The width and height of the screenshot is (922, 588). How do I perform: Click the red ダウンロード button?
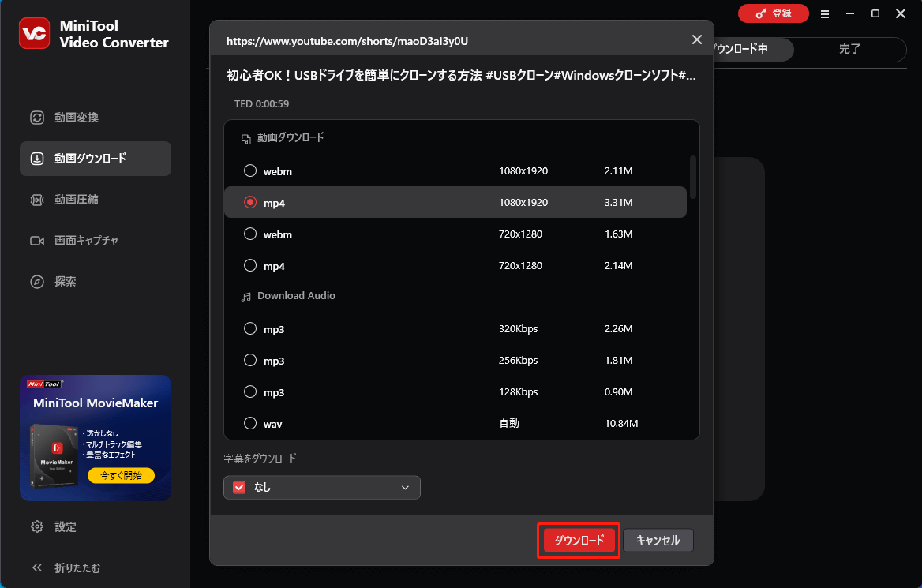tap(579, 541)
